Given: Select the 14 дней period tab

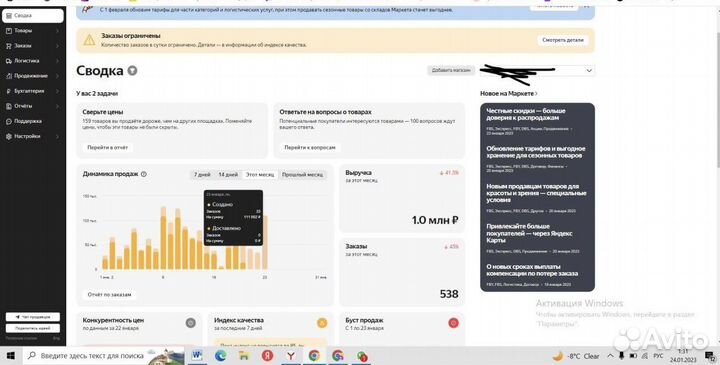Looking at the screenshot, I should [228, 174].
